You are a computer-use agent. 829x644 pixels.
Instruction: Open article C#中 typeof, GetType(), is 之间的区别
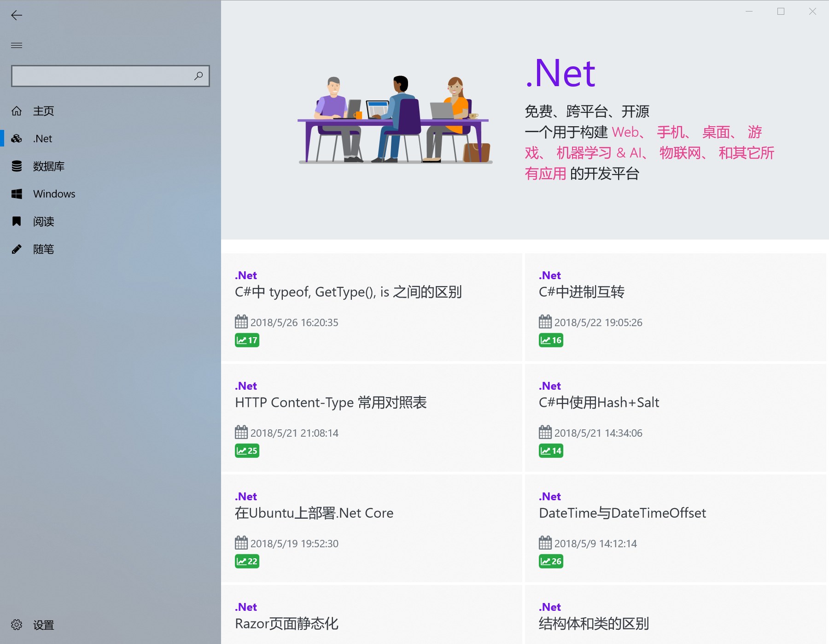pos(348,292)
